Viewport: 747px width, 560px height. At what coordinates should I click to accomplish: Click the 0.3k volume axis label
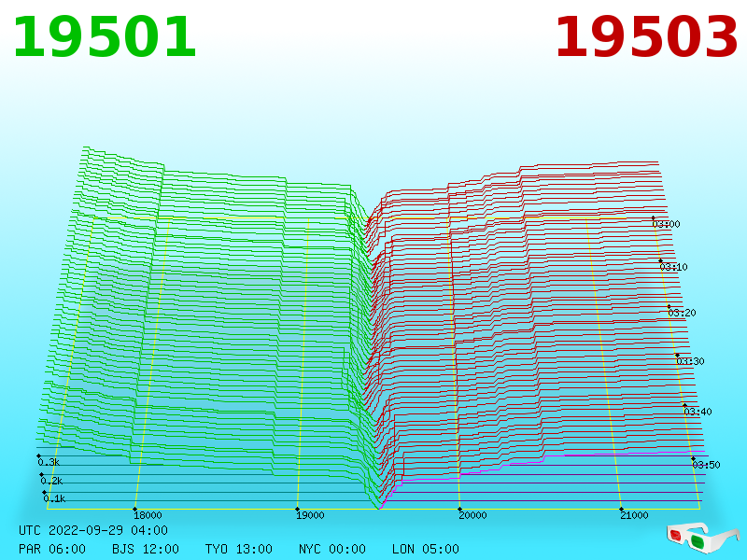pyautogui.click(x=49, y=462)
